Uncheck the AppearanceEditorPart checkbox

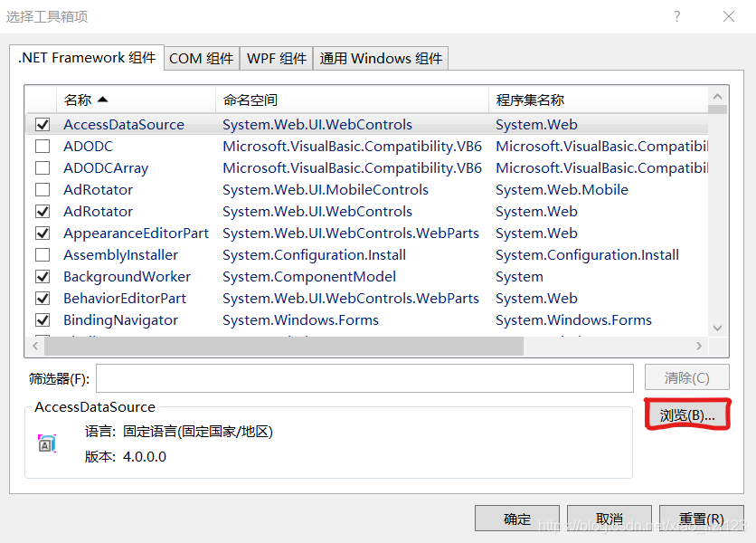tap(43, 233)
